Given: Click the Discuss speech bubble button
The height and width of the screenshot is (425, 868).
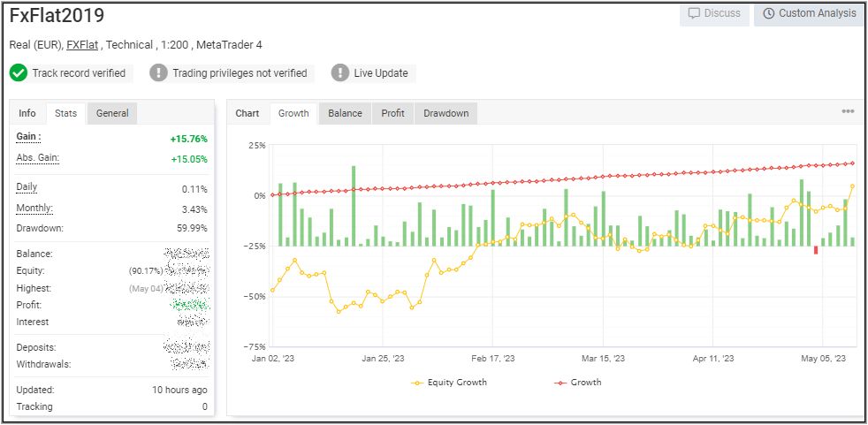Looking at the screenshot, I should click(x=714, y=13).
